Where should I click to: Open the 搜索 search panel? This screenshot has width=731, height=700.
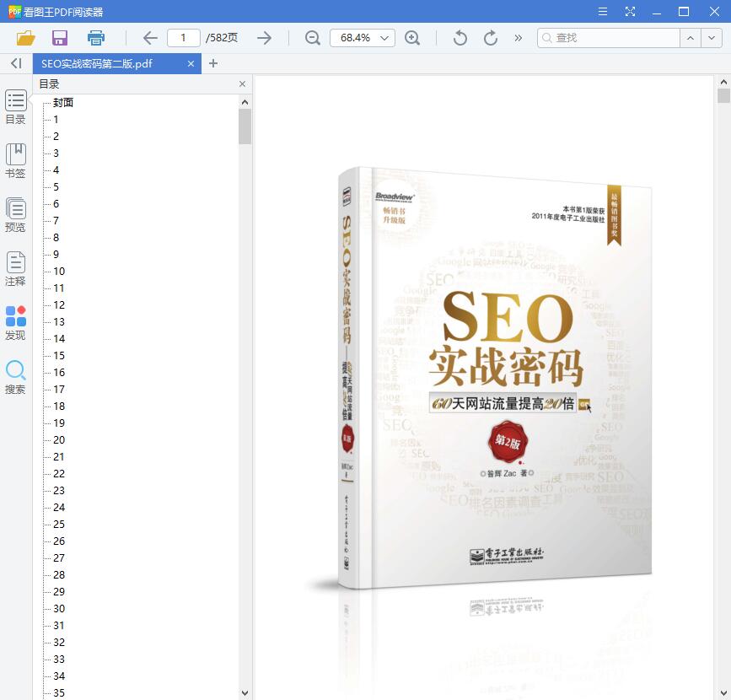click(x=15, y=378)
